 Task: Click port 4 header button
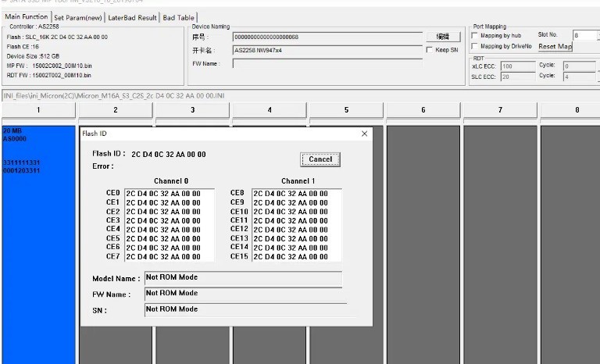click(x=270, y=110)
